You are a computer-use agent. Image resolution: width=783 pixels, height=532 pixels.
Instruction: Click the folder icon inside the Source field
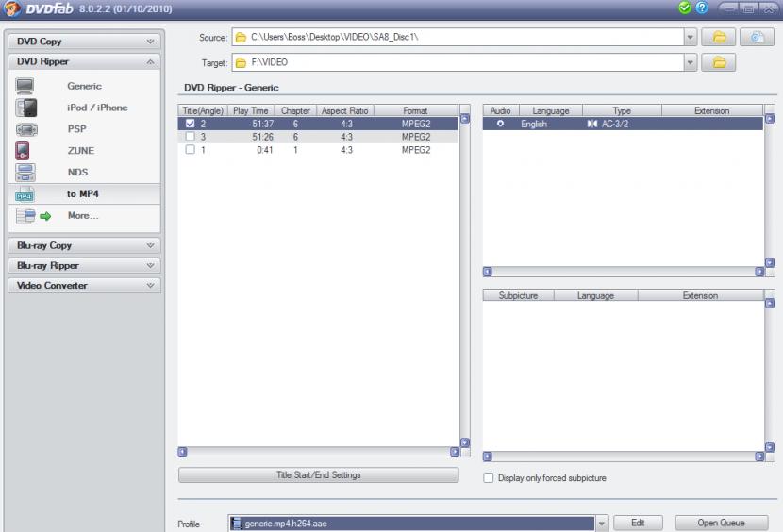[x=241, y=38]
